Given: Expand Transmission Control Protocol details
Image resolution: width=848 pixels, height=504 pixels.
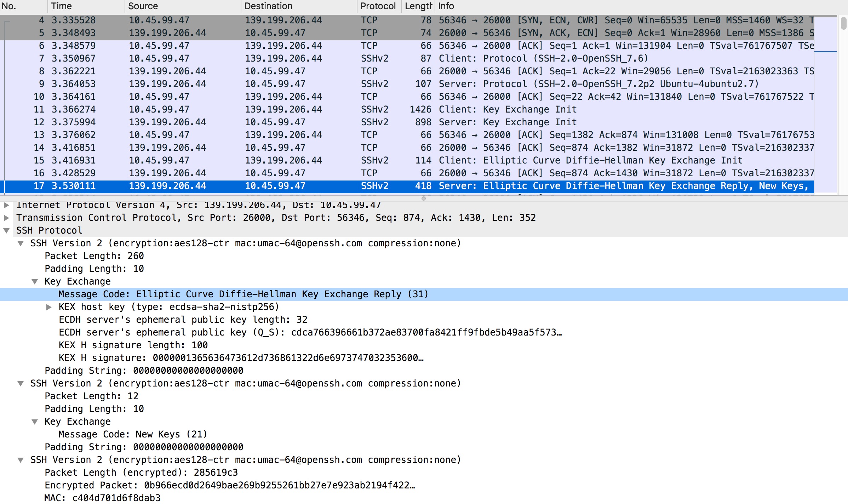Looking at the screenshot, I should click(x=6, y=218).
